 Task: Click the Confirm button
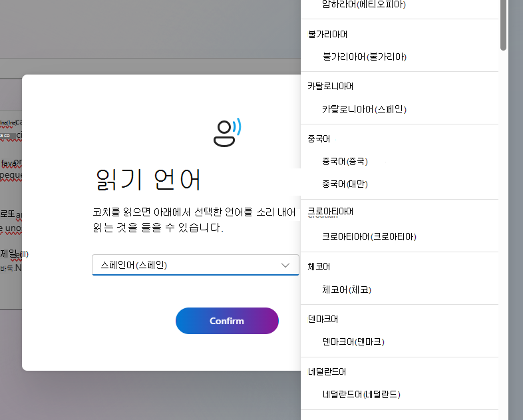pyautogui.click(x=227, y=321)
